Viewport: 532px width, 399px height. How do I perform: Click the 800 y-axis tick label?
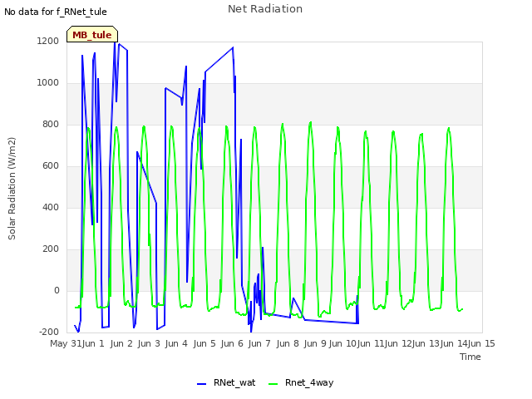click(x=51, y=124)
